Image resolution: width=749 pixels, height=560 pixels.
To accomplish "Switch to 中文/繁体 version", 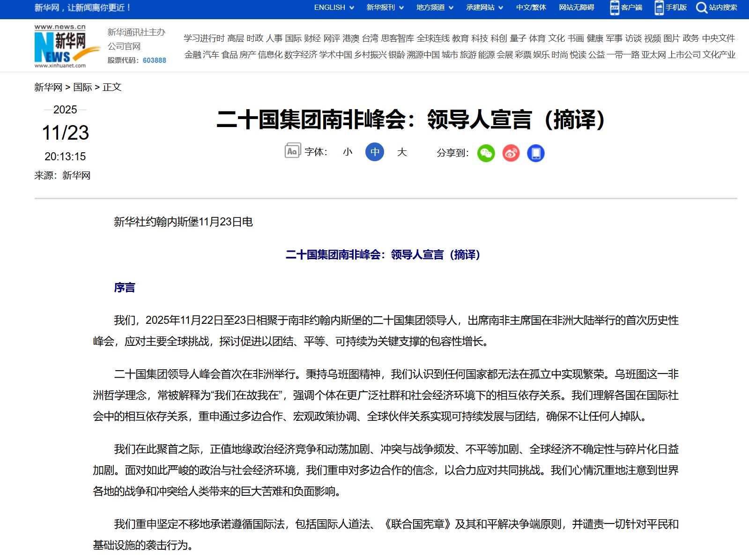I will pos(531,7).
